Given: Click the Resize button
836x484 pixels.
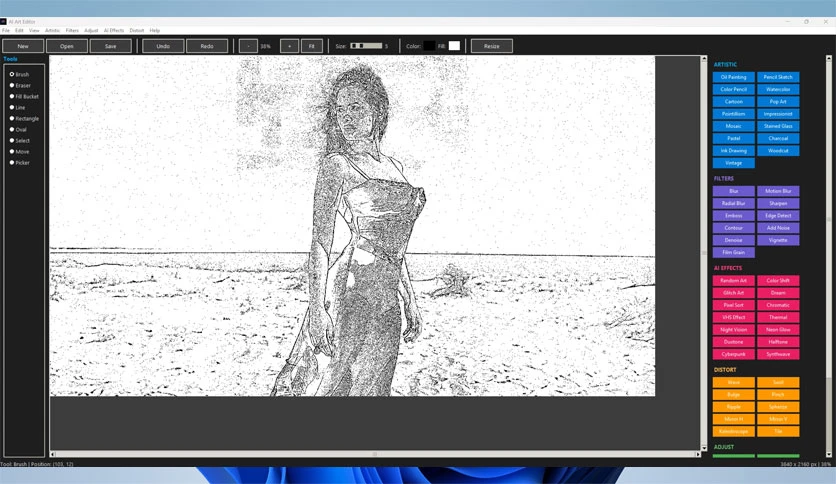Looking at the screenshot, I should [x=492, y=46].
